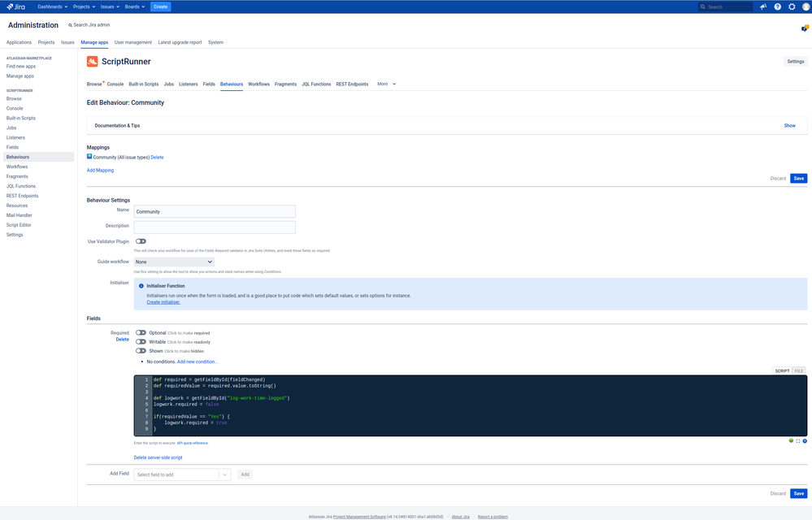Image resolution: width=812 pixels, height=520 pixels.
Task: Click the blue info icon below the script editor
Action: click(805, 440)
